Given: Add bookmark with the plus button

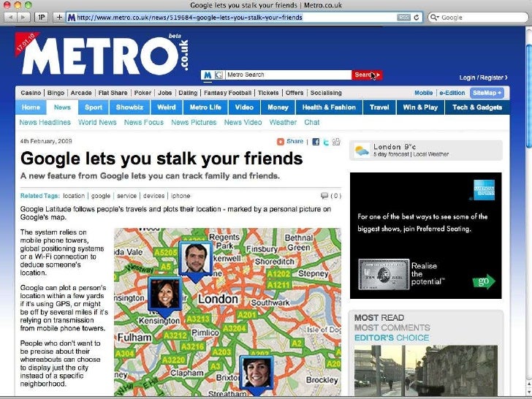Looking at the screenshot, I should click(59, 18).
